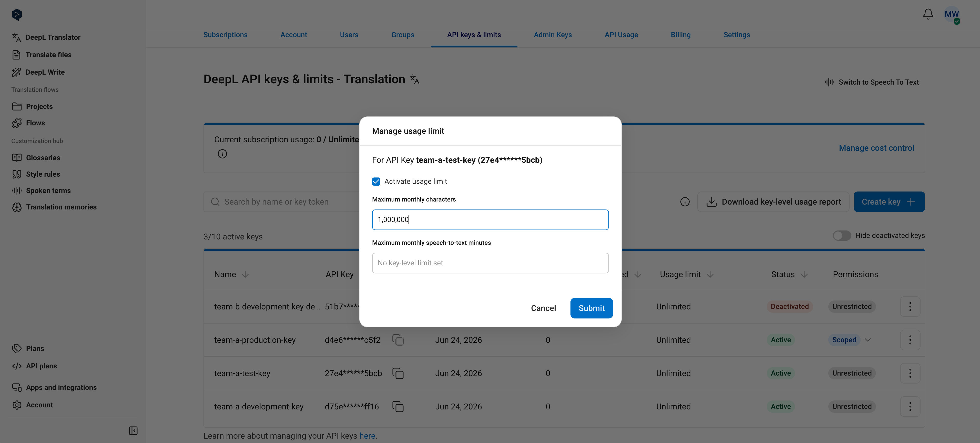Expand Scoped permissions for team-a-production-key

click(867, 340)
